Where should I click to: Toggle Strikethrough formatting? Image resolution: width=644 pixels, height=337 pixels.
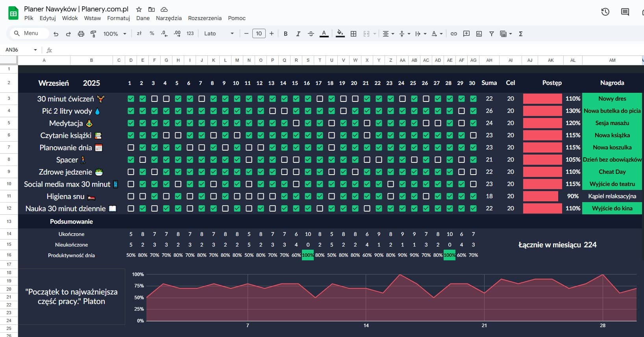[x=311, y=34]
